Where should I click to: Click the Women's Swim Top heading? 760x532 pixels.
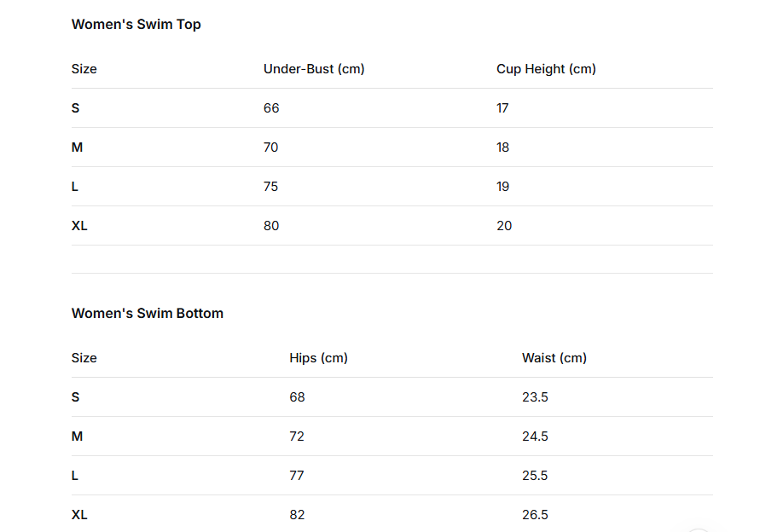[136, 24]
